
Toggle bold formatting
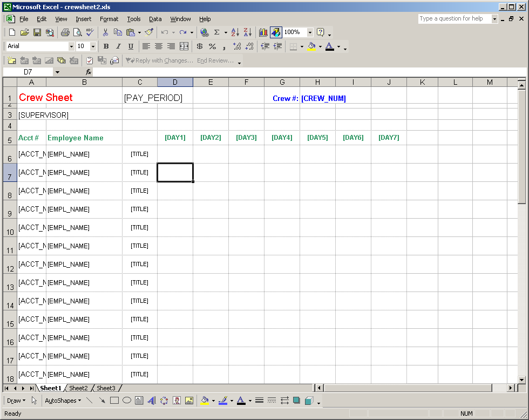106,46
